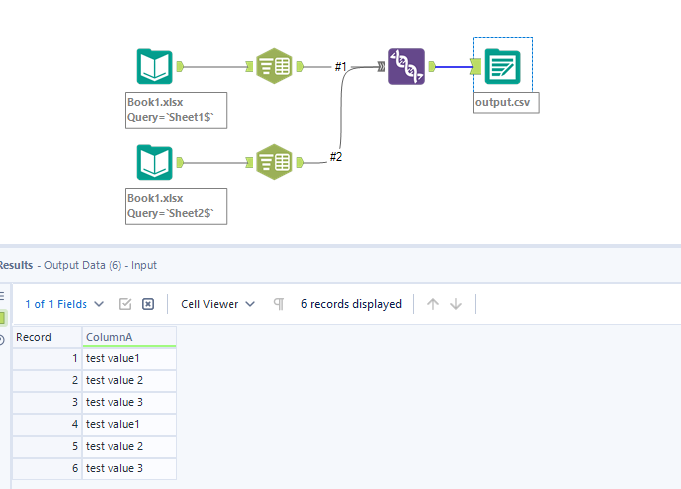The height and width of the screenshot is (489, 681).
Task: Select the Sheet1 Input Data tool
Action: click(154, 67)
